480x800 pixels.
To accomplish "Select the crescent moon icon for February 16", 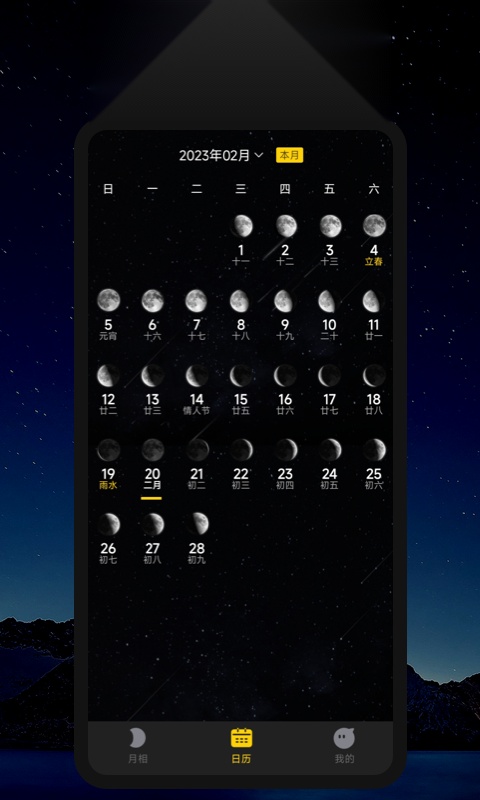I will click(285, 376).
